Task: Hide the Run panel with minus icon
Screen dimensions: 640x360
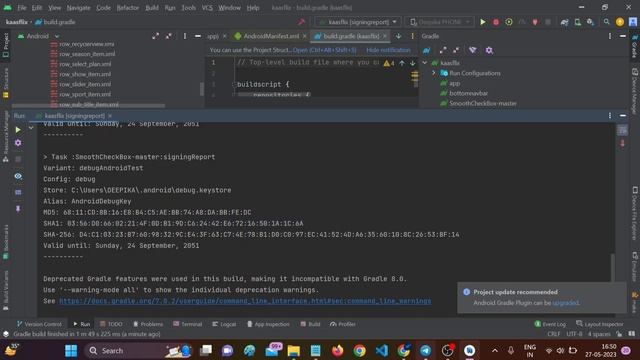Action: (623, 116)
